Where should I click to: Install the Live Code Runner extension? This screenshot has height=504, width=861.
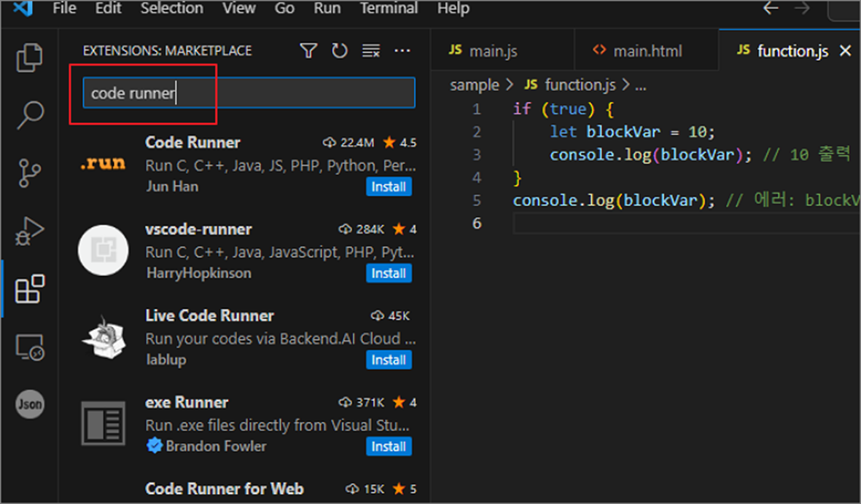click(389, 361)
